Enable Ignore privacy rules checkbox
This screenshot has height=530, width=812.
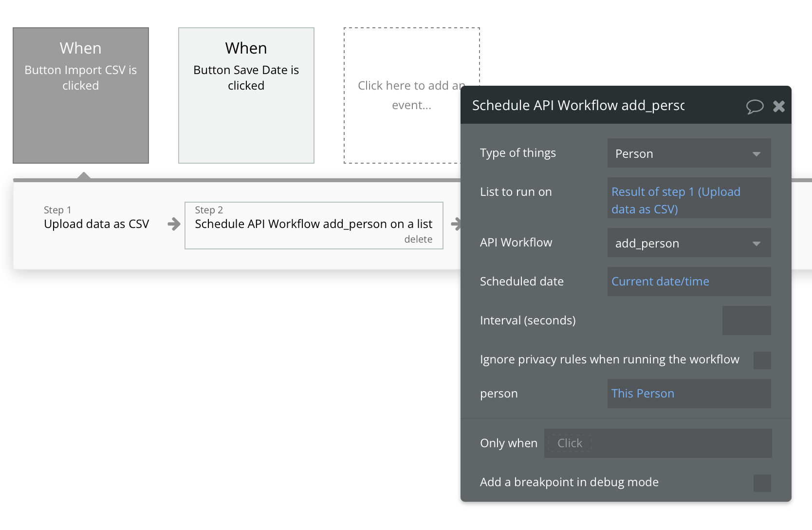(x=762, y=360)
